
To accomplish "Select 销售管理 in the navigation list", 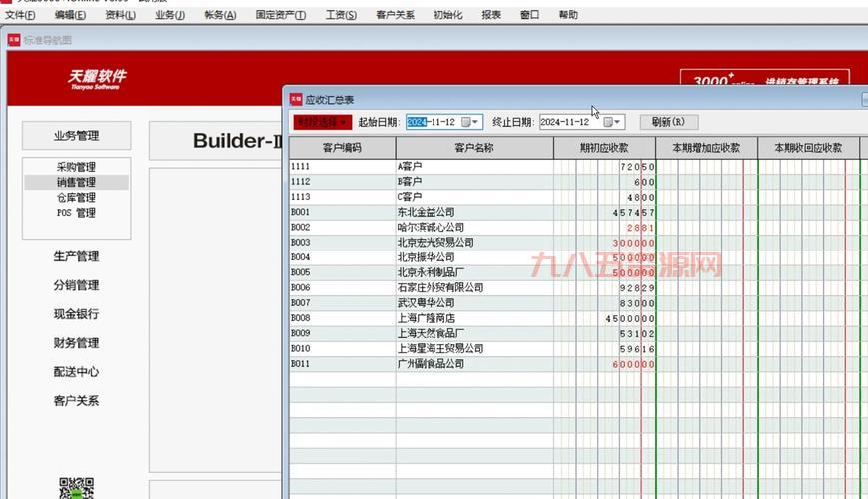I will tap(76, 182).
